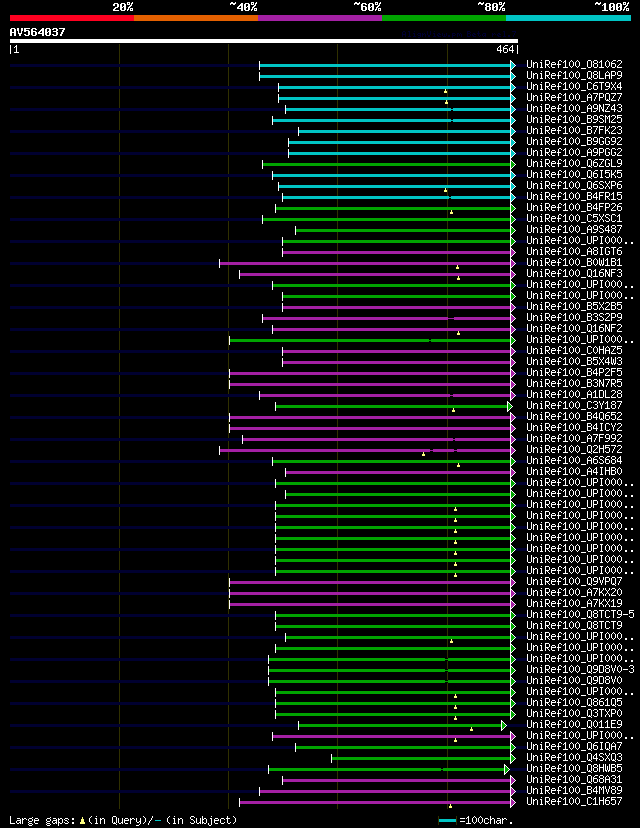
Task: Open hit UniRef100_Q8LAP9
Action: 574,75
